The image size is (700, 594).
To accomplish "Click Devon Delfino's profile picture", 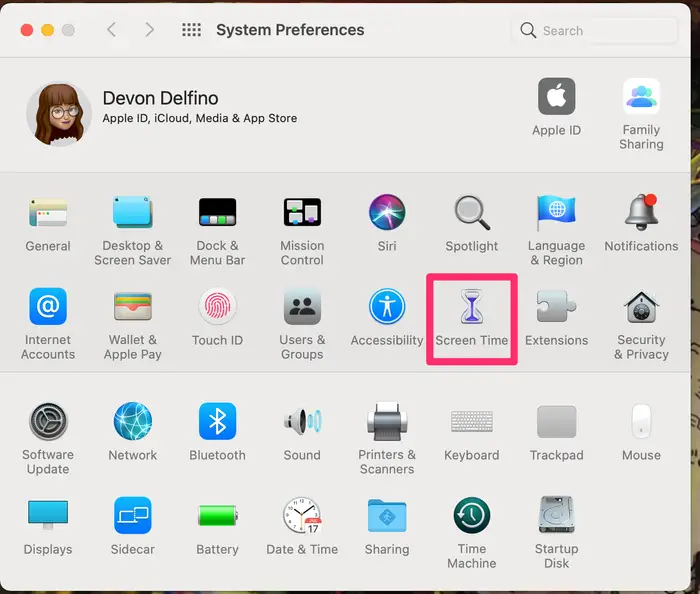I will [59, 114].
